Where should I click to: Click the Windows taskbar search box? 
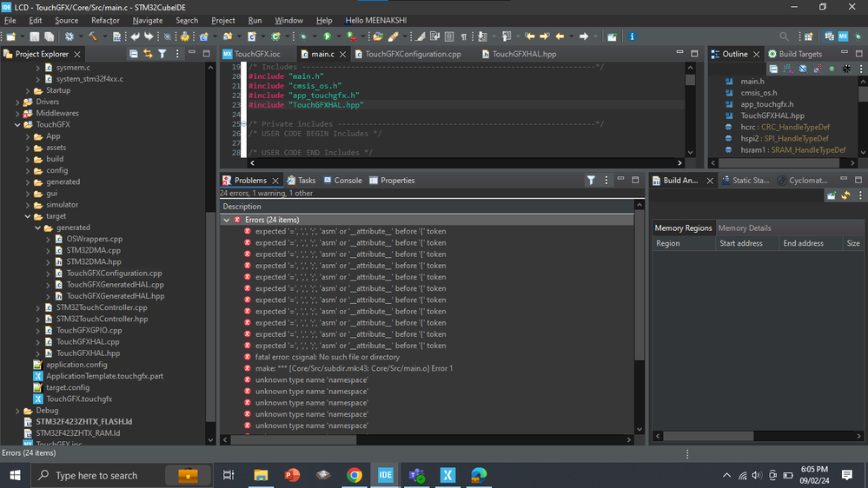pos(96,475)
